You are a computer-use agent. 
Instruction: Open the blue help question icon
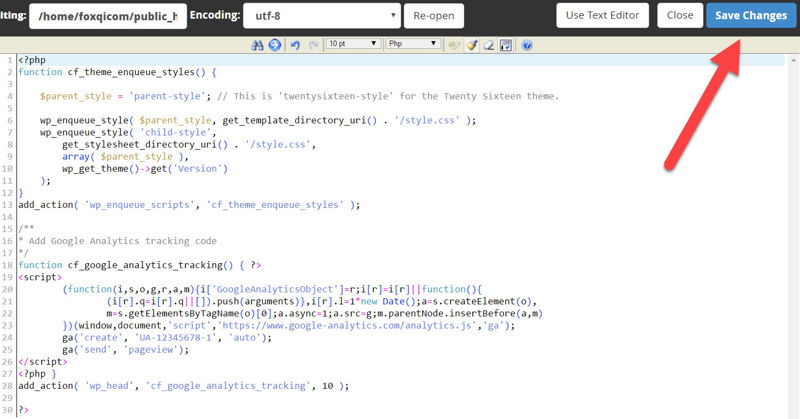click(527, 45)
